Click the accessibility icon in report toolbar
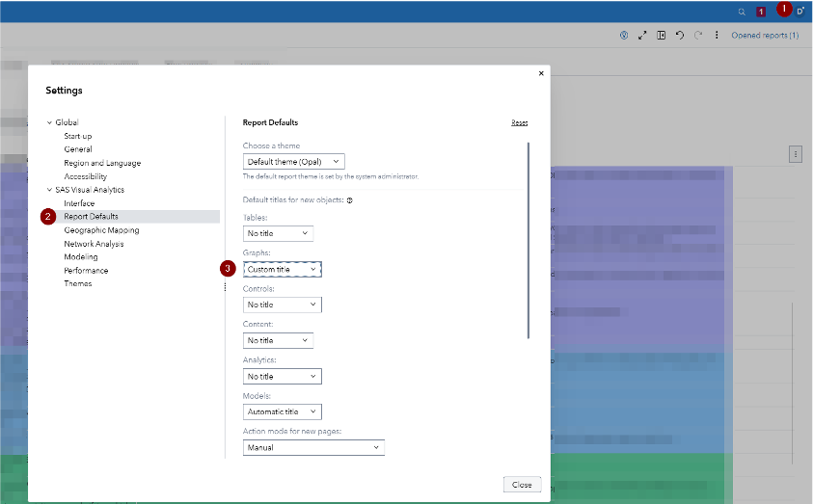 [x=624, y=36]
